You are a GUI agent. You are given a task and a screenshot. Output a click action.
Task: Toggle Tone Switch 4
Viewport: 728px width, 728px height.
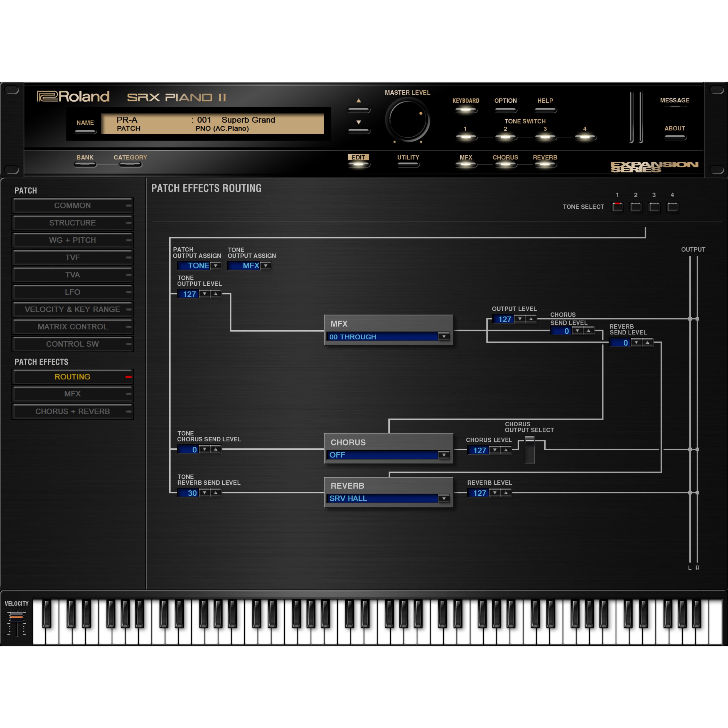pos(585,137)
